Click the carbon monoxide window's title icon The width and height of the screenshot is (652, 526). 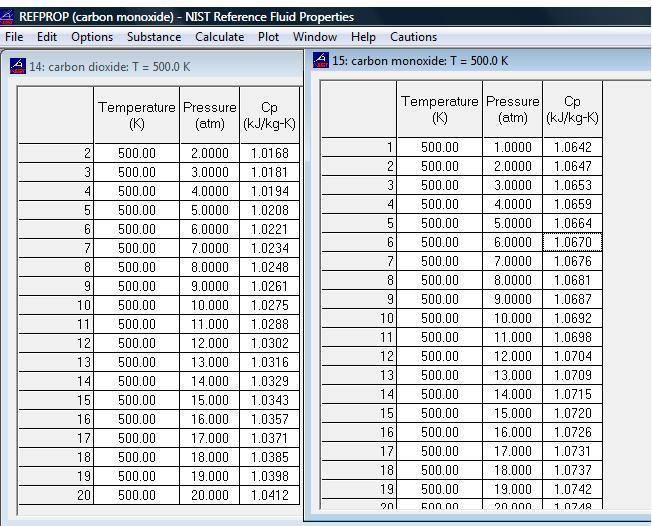coord(321,60)
